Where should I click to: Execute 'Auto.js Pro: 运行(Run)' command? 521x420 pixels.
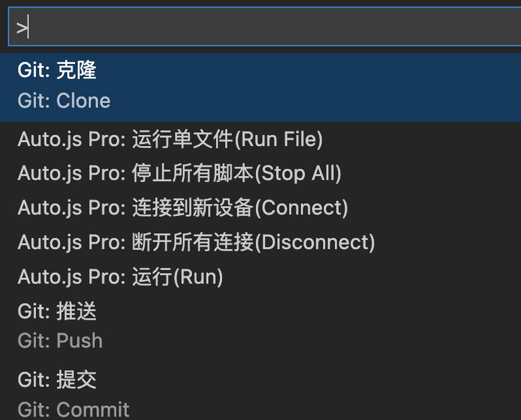[120, 277]
